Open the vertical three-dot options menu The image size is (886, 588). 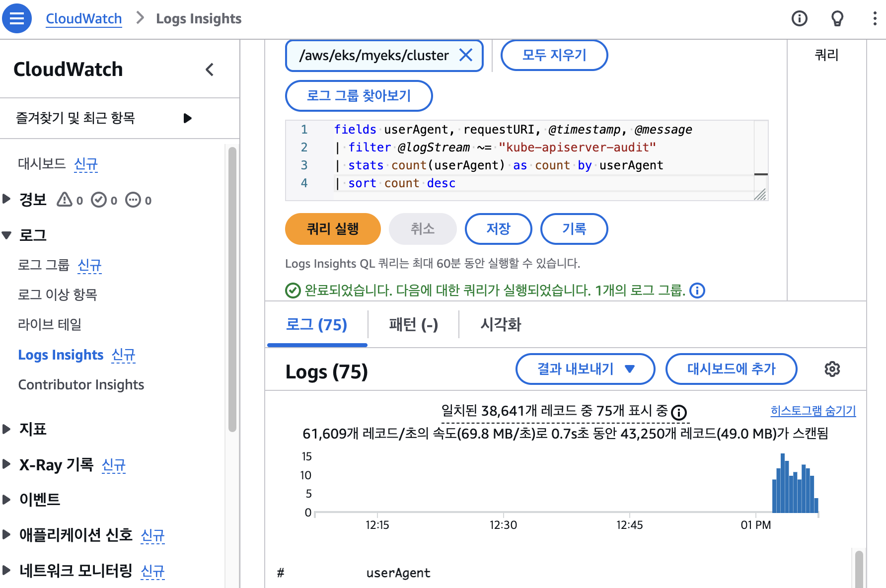[875, 18]
